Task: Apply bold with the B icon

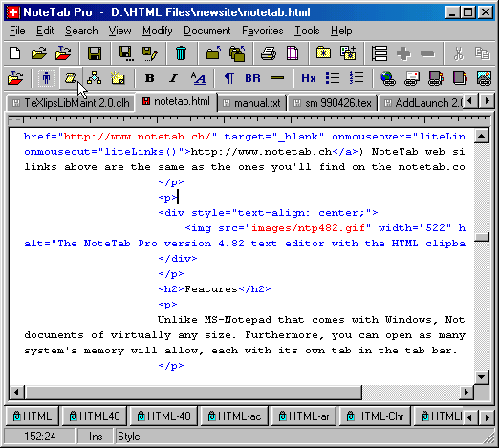Action: pos(149,77)
